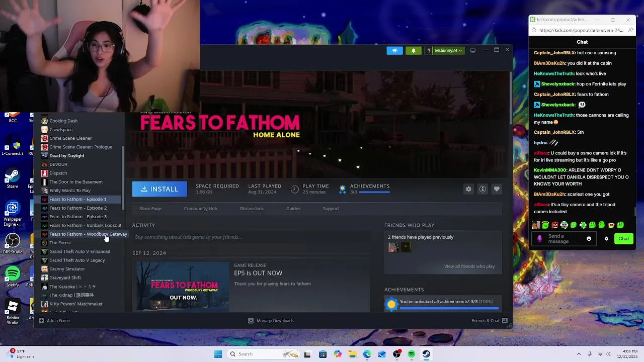Select Cooking Dash in library list
This screenshot has width=644, height=362.
63,121
